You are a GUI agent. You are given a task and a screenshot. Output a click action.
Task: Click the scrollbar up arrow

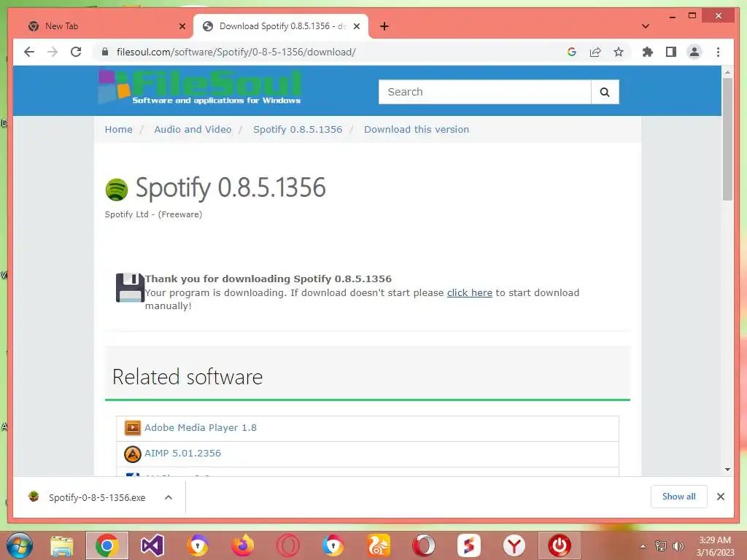(727, 72)
